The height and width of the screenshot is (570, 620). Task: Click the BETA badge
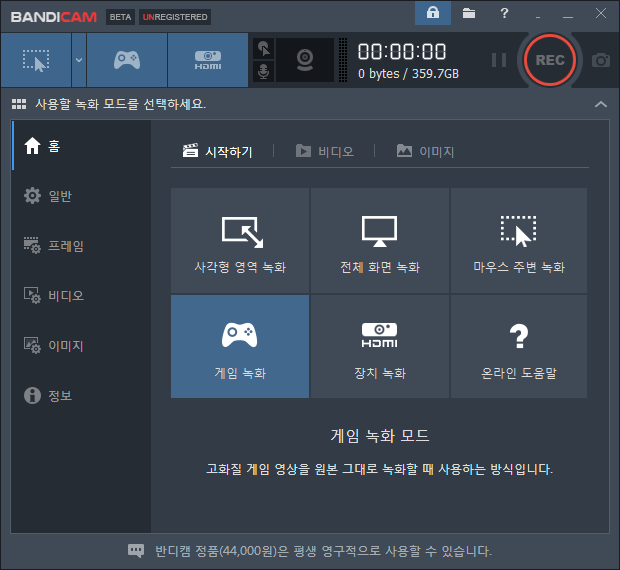click(x=121, y=17)
